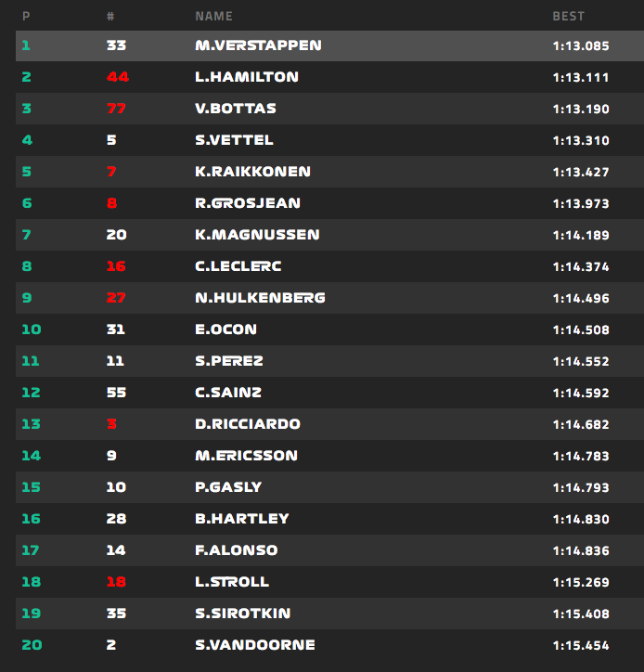Viewport: 644px width, 672px height.
Task: Click P.GASLY driver name
Action: point(228,487)
